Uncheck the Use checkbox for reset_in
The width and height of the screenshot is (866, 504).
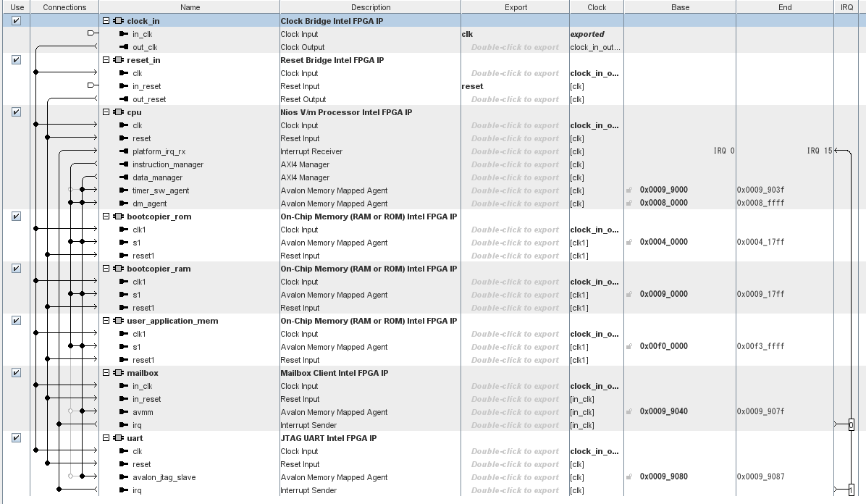pos(16,59)
